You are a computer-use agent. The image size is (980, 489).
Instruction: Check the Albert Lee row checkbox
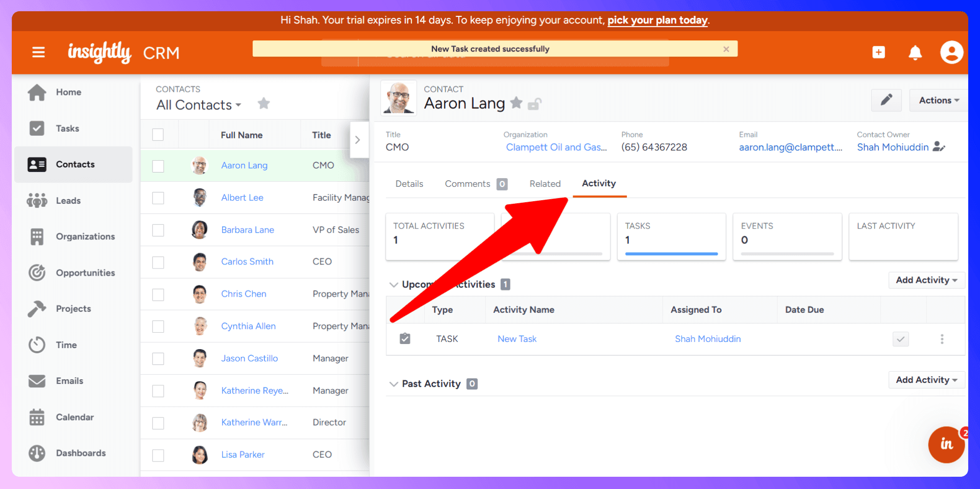[158, 198]
